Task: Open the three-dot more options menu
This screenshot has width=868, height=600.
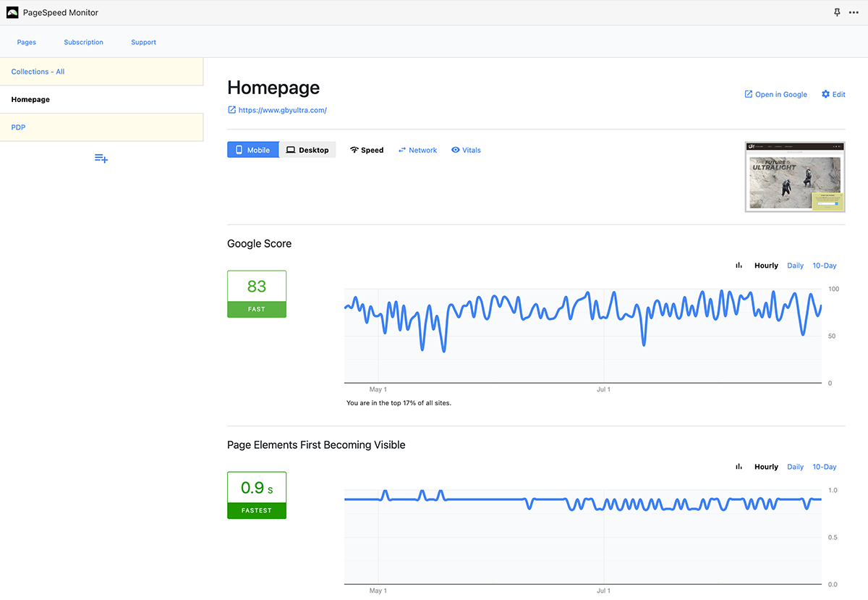Action: pyautogui.click(x=854, y=12)
